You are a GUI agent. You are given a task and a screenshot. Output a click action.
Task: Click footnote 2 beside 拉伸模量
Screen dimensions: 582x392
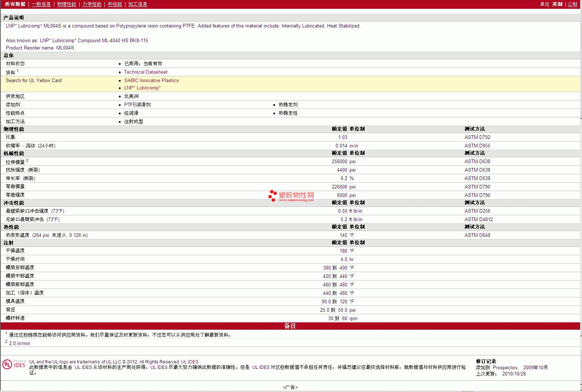[x=27, y=160]
